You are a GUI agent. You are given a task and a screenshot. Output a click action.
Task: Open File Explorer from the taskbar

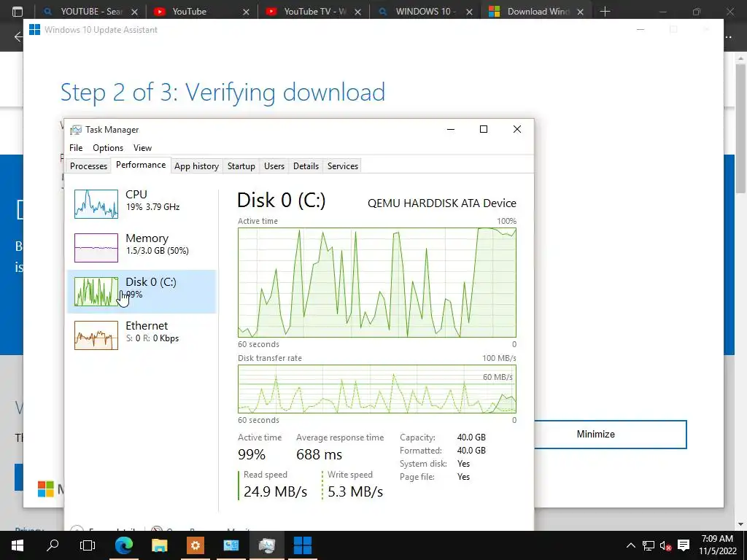coord(160,545)
